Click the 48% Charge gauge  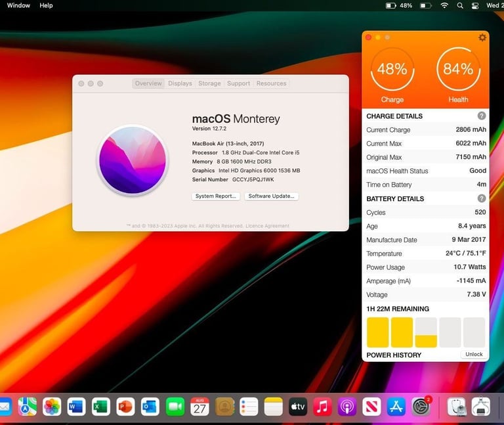click(392, 69)
